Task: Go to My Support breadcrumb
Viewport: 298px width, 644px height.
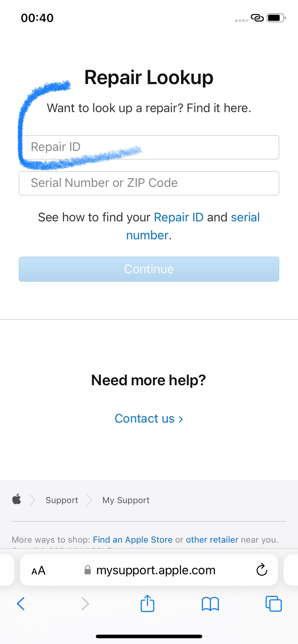Action: point(126,500)
